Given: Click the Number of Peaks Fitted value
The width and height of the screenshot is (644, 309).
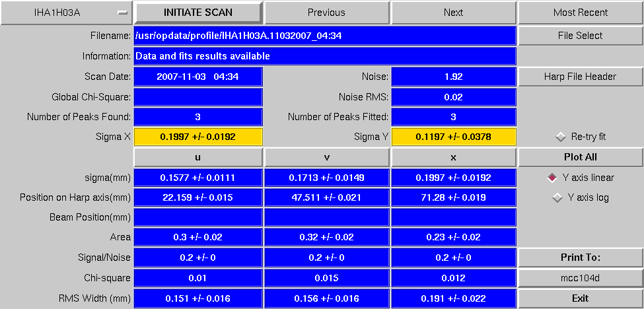Looking at the screenshot, I should coord(453,117).
